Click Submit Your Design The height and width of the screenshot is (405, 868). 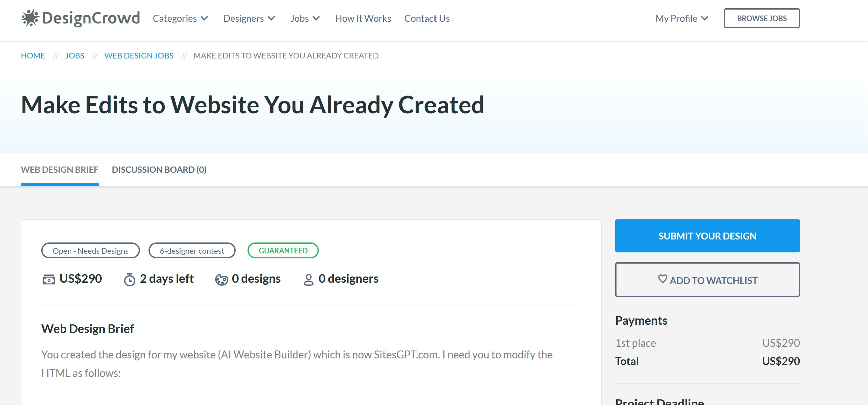pyautogui.click(x=707, y=236)
